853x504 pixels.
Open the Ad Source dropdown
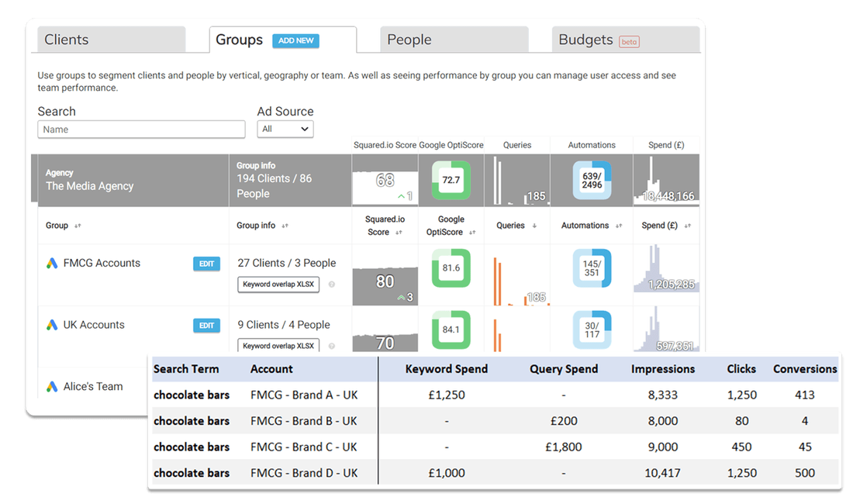coord(285,129)
